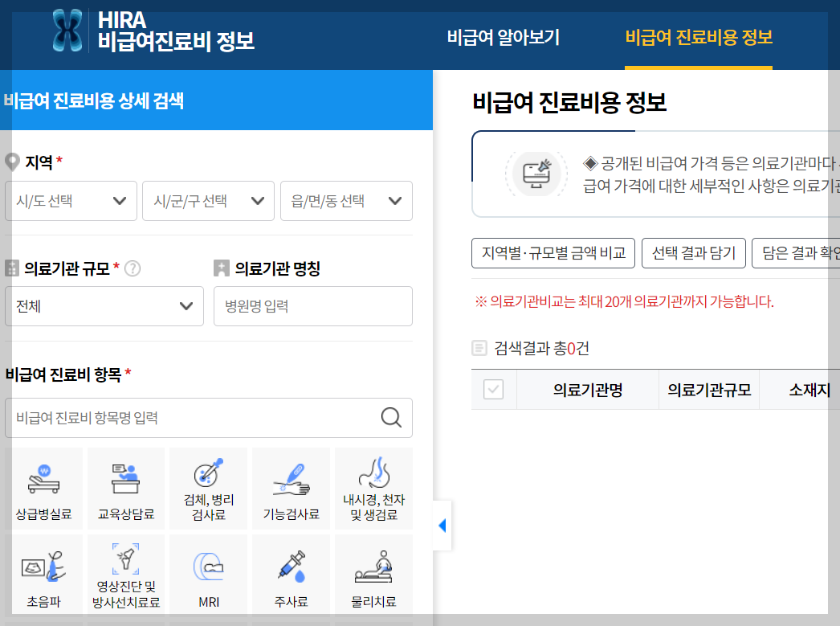Choose the 검체, 병리 검사료 icon
840x626 pixels.
[x=208, y=488]
